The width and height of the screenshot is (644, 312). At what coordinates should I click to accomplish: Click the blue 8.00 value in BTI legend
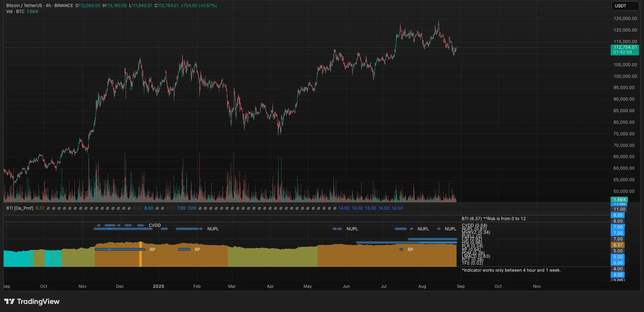tap(149, 208)
